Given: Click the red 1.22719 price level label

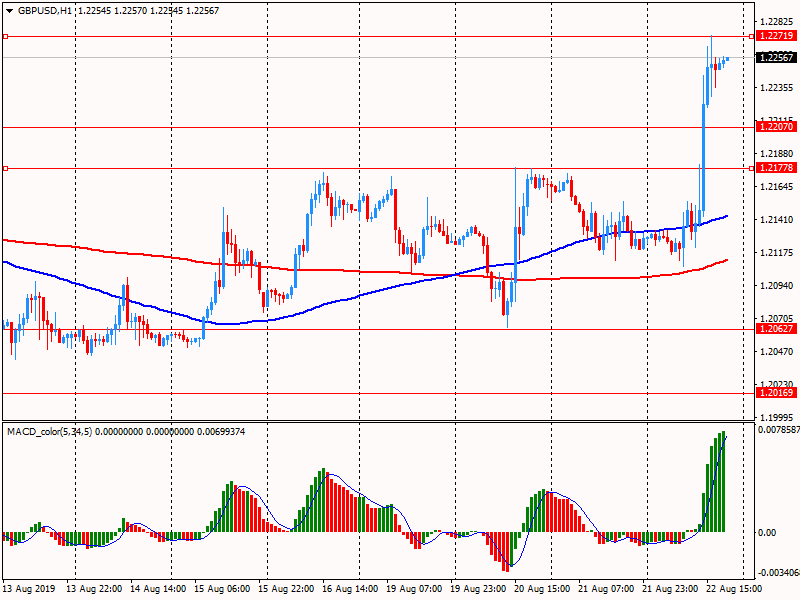Looking at the screenshot, I should [x=776, y=36].
